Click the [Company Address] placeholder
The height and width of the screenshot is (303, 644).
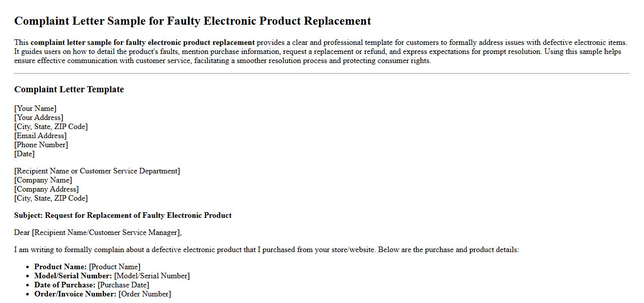[46, 189]
